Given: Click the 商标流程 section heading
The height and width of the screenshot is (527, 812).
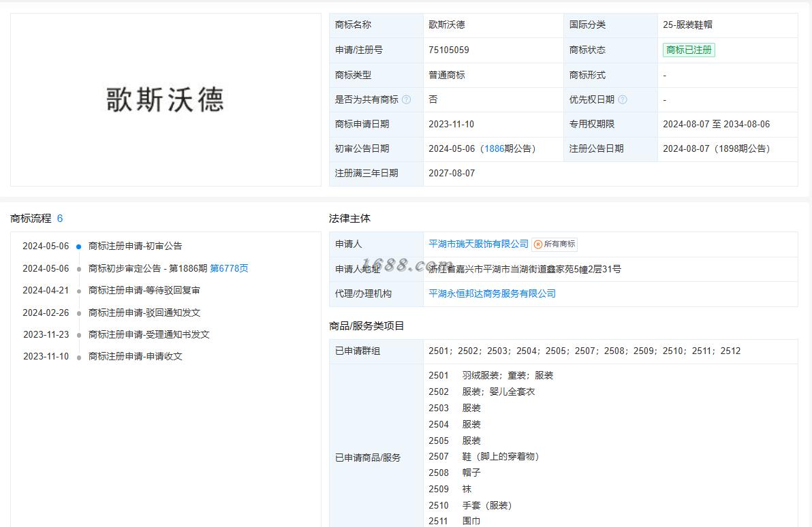Looking at the screenshot, I should 31,219.
